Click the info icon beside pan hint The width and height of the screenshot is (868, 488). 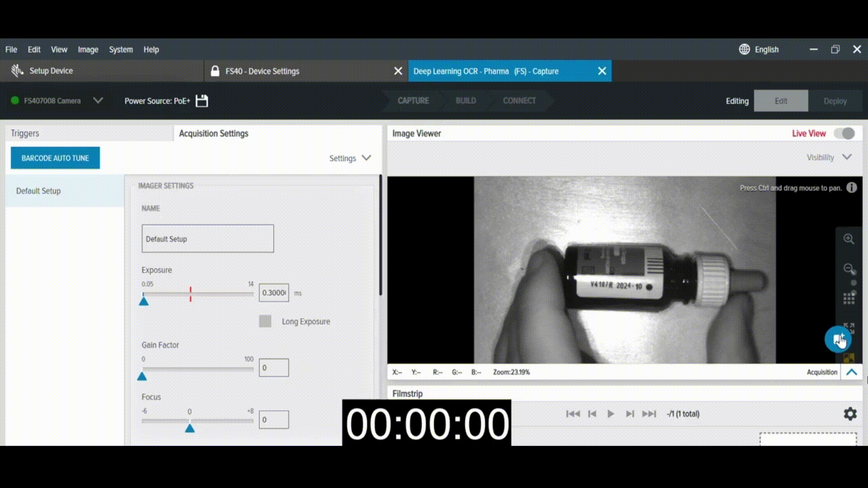851,188
